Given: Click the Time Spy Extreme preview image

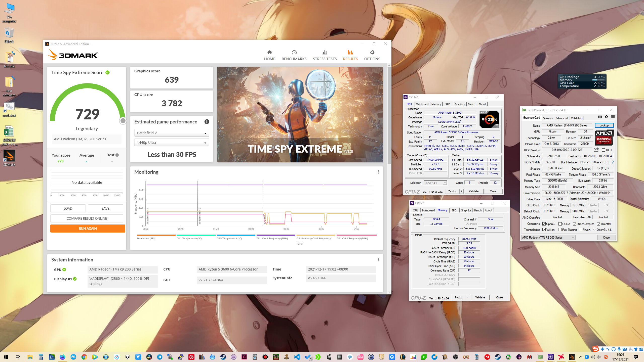Looking at the screenshot, I should coord(300,114).
